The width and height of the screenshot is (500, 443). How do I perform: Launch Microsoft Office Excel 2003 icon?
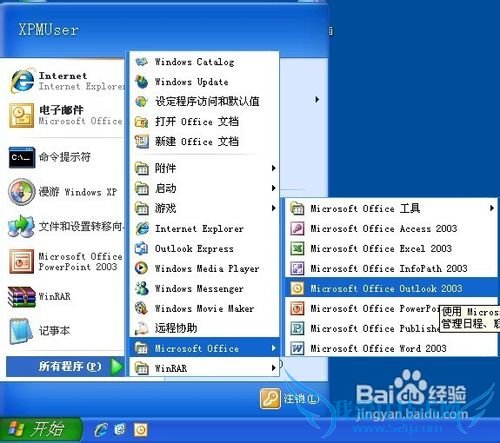pos(297,249)
